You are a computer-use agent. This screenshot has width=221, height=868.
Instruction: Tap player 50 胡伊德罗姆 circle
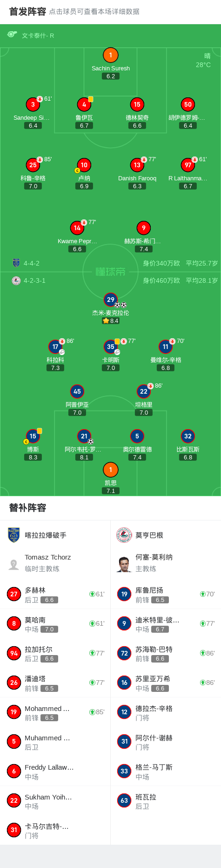click(x=188, y=104)
